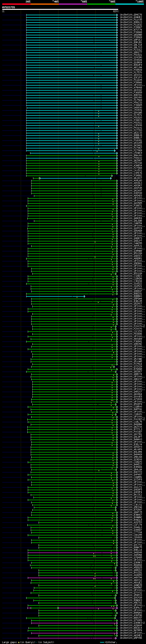This screenshot has height=644, width=146.
Task: Select hit label UniRef100_A4H794
Action: pyautogui.click(x=131, y=578)
